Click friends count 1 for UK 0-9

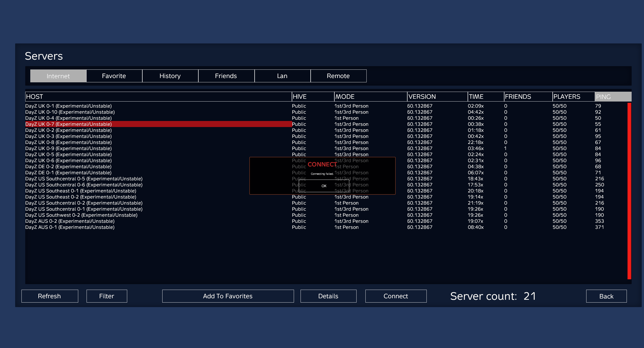click(x=505, y=148)
